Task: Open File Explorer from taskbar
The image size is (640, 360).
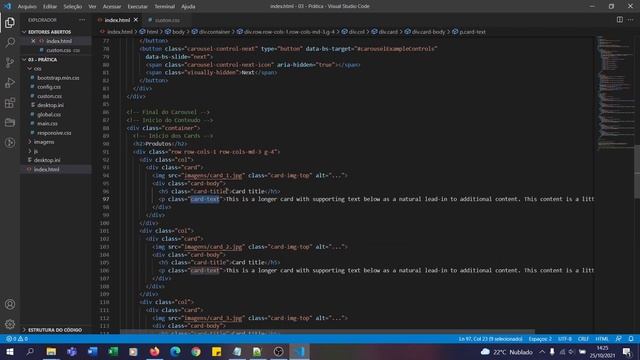Action: pos(51,351)
